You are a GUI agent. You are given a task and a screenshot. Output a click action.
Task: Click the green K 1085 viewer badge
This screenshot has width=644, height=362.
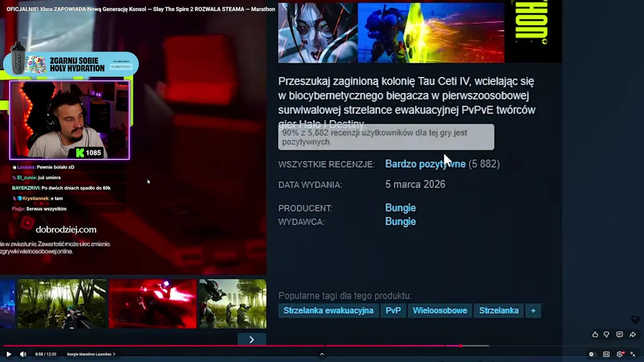[89, 152]
